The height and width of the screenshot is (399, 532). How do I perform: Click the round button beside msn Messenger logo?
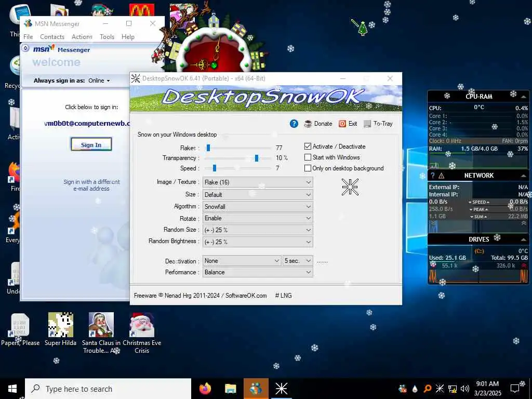tap(25, 48)
